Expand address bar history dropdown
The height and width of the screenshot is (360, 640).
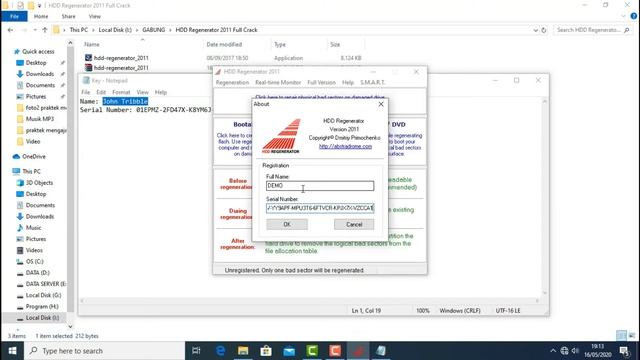(x=536, y=30)
